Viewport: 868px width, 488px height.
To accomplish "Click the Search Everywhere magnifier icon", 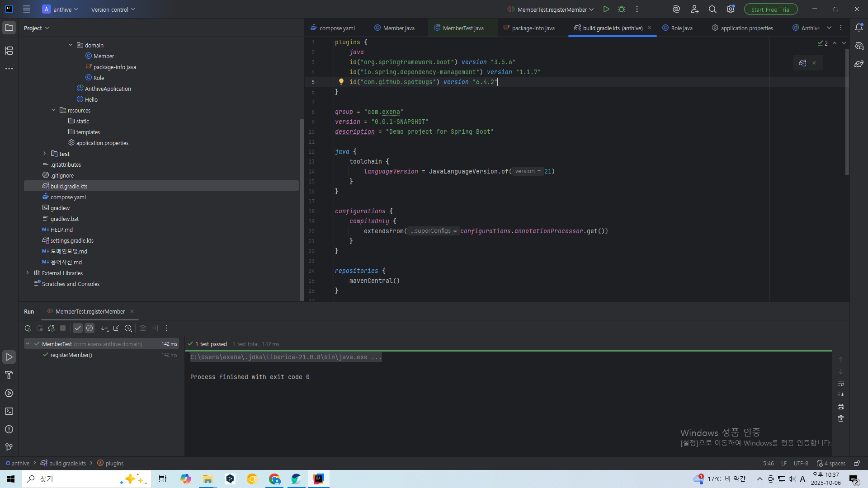I will [712, 9].
